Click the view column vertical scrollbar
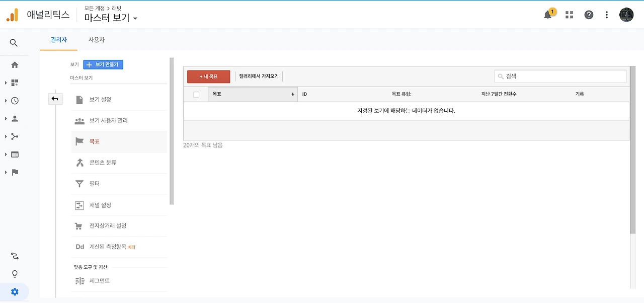644x303 pixels. point(172,131)
